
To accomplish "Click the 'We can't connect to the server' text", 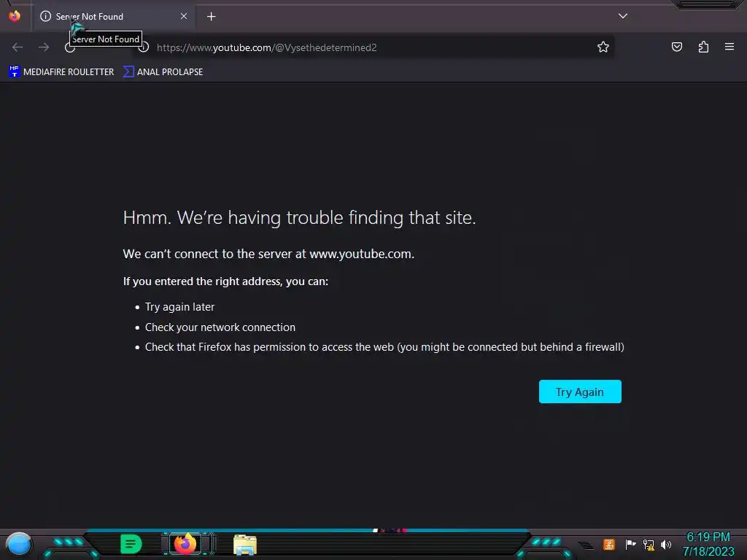I will click(268, 254).
